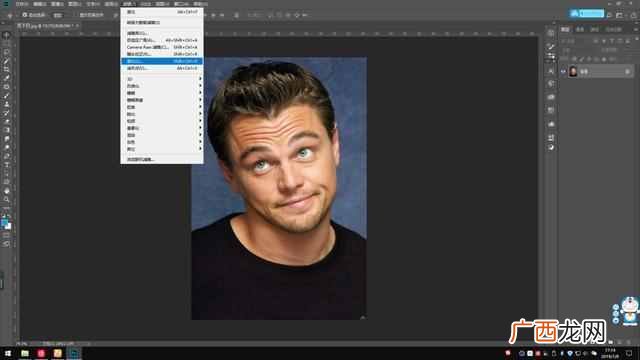Choose the highlighted Liquify menu item
The width and height of the screenshot is (640, 360).
(162, 61)
